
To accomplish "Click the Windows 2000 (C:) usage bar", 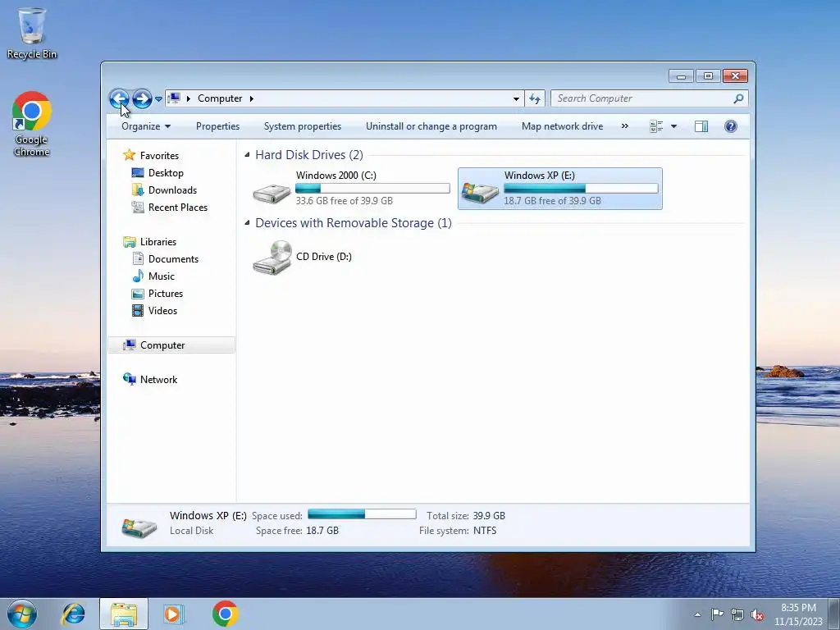I will [373, 188].
